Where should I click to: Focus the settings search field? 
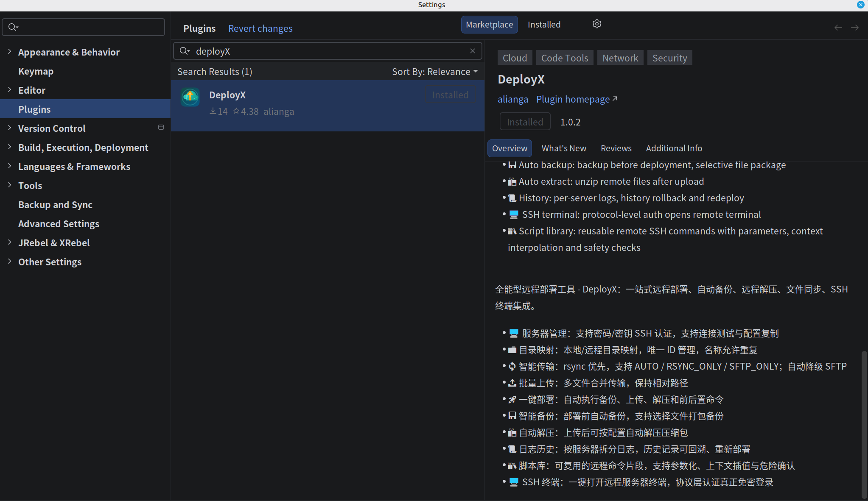click(84, 27)
